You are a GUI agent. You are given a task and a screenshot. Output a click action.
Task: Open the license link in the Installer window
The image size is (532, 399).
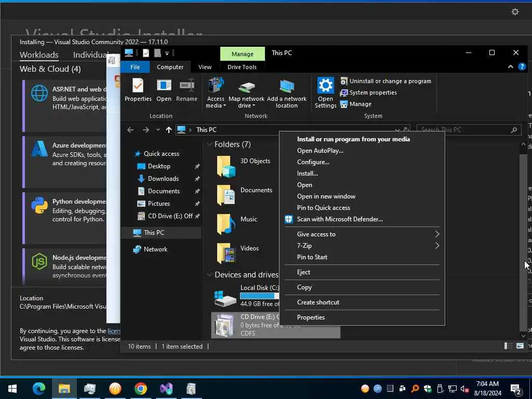point(114,331)
